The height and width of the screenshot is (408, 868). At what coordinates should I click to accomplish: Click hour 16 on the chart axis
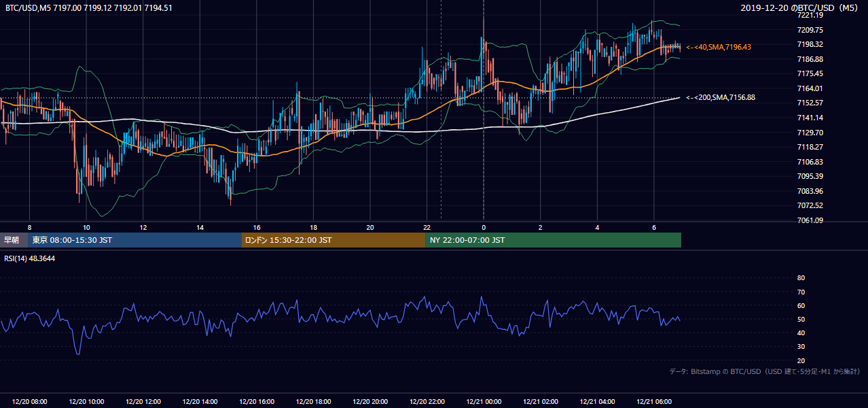tap(257, 227)
